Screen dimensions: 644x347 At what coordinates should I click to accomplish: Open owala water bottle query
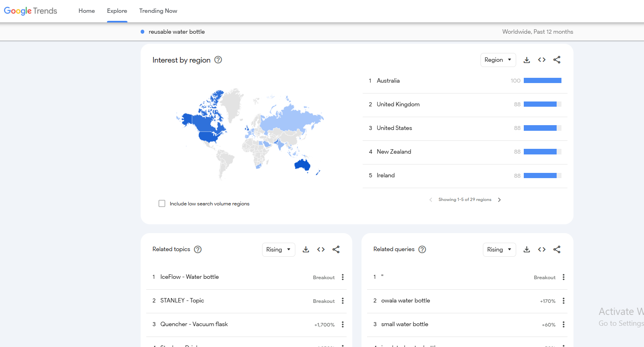pyautogui.click(x=406, y=300)
